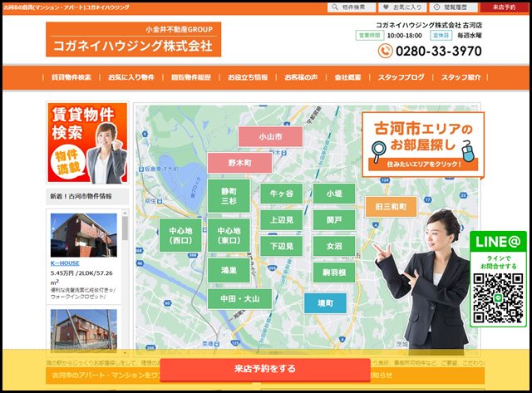Image resolution: width=532 pixels, height=393 pixels.
Task: Click the 賃貸物件検索 物件満載 side banner
Action: click(87, 143)
